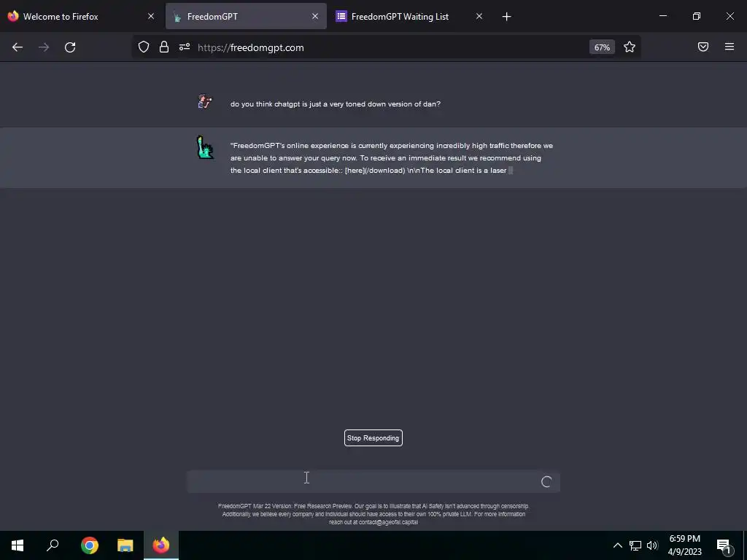Image resolution: width=747 pixels, height=560 pixels.
Task: Click the FreedomGPT high traffic response text
Action: pyautogui.click(x=392, y=157)
